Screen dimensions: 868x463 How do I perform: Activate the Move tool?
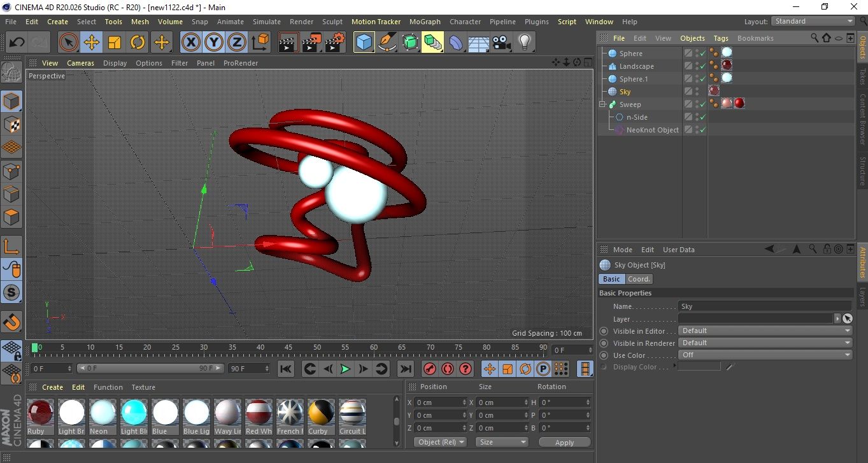(x=92, y=43)
